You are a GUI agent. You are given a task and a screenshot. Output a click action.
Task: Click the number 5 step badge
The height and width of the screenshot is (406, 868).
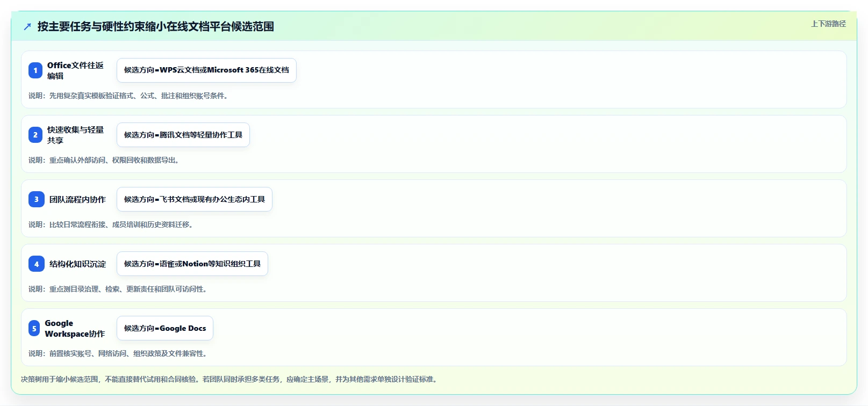click(34, 328)
